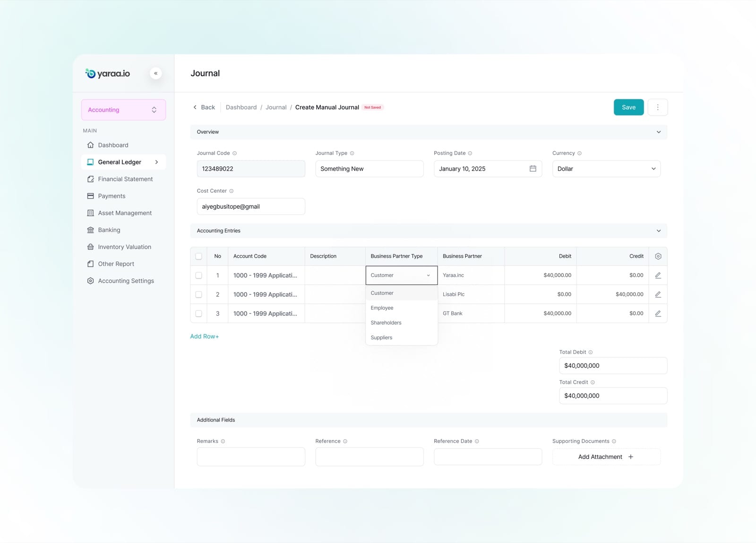Show Remarks info icon
Image resolution: width=756 pixels, height=543 pixels.
(x=223, y=441)
